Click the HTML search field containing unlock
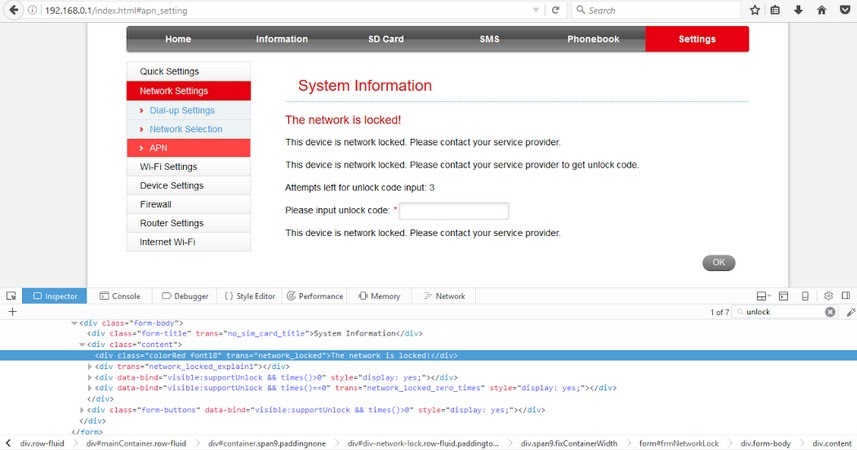 [x=784, y=312]
